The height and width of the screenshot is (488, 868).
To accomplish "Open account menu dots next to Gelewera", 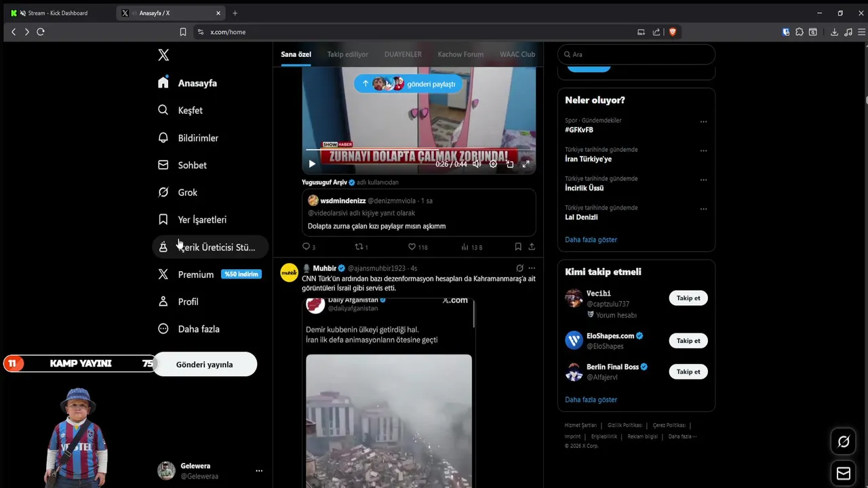I will [x=259, y=470].
